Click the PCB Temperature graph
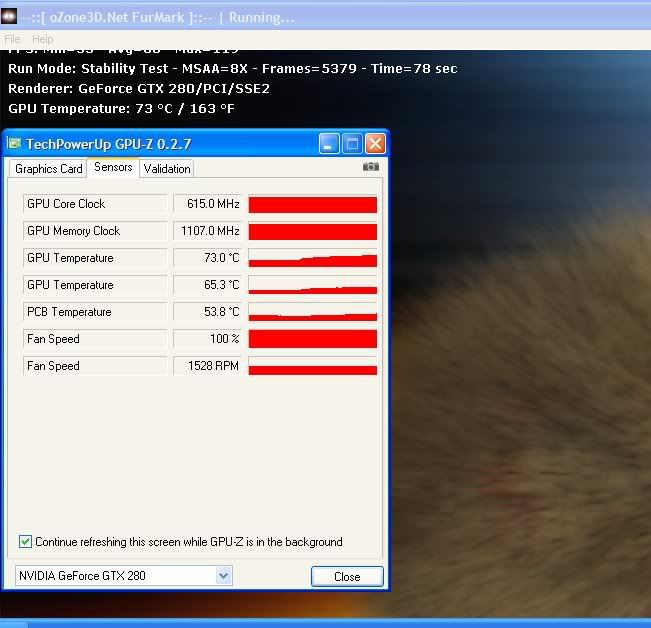Screen dimensions: 651x628 point(313,312)
